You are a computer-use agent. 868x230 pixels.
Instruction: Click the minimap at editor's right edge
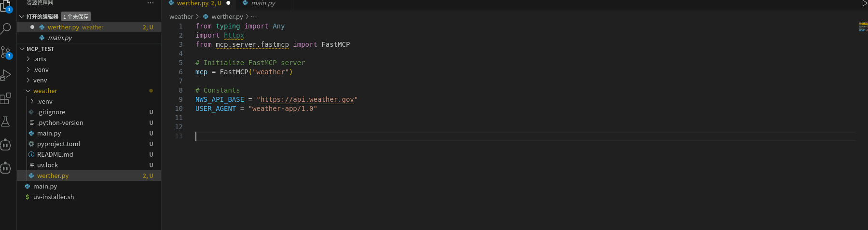pos(863,27)
